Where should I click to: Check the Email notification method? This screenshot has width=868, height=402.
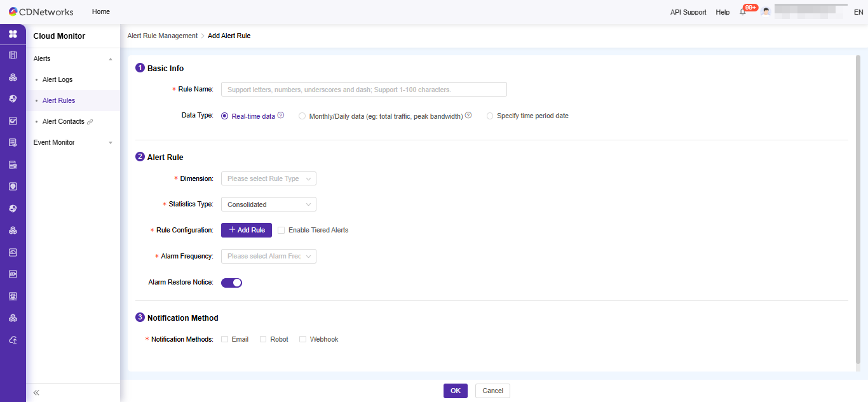pos(225,339)
